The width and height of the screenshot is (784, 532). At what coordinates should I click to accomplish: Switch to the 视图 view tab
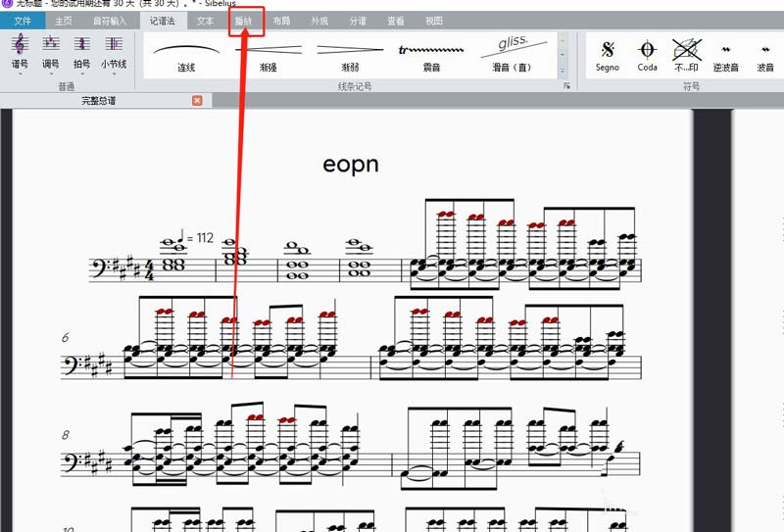point(433,21)
